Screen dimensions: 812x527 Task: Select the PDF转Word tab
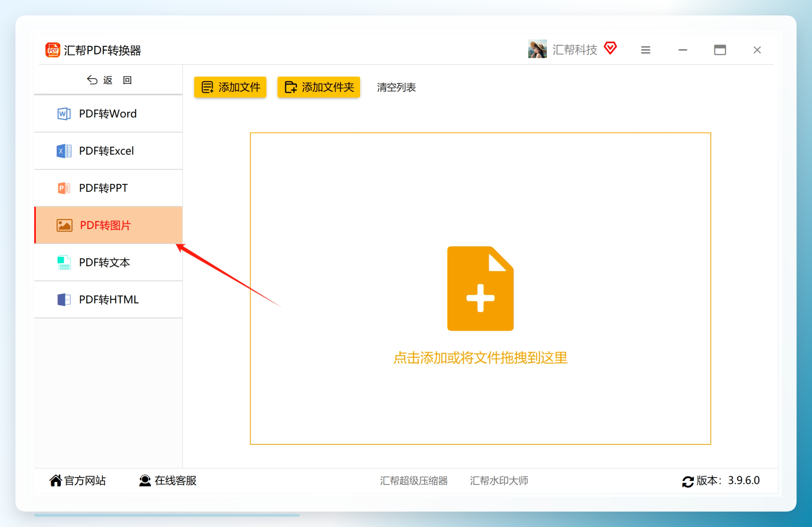(108, 114)
